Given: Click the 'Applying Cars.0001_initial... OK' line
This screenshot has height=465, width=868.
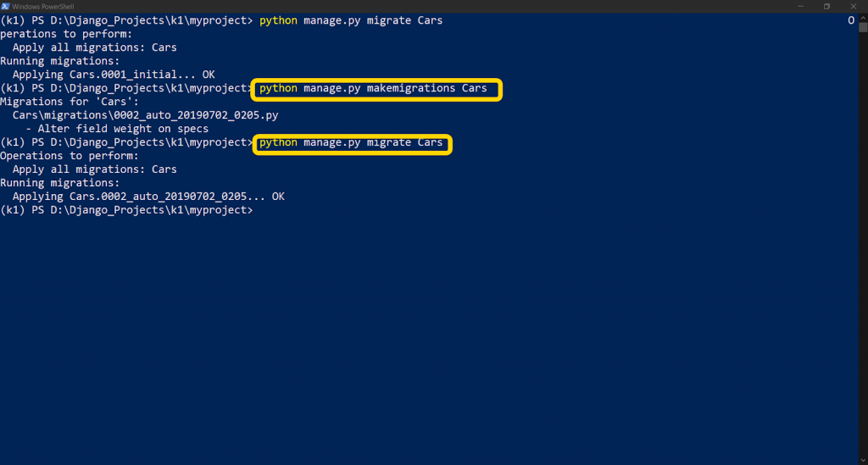Looking at the screenshot, I should pyautogui.click(x=114, y=75).
